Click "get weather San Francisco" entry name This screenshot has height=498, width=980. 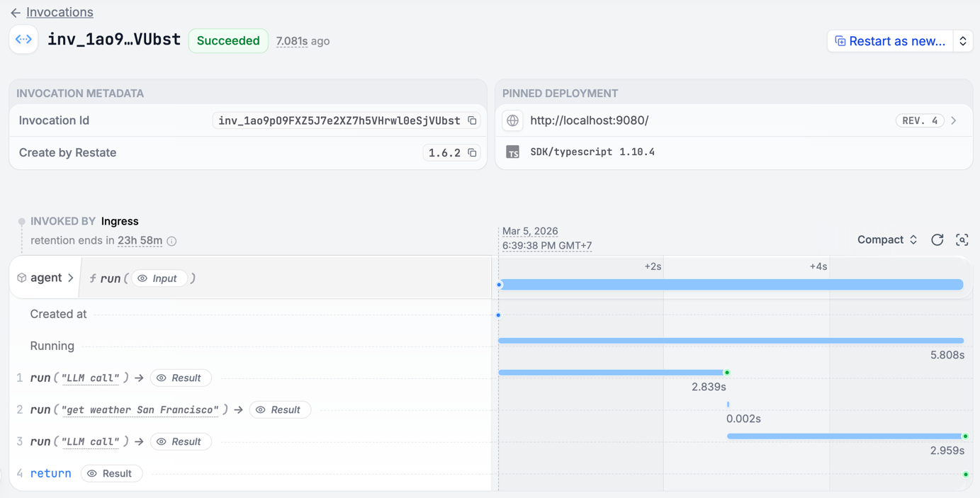140,410
